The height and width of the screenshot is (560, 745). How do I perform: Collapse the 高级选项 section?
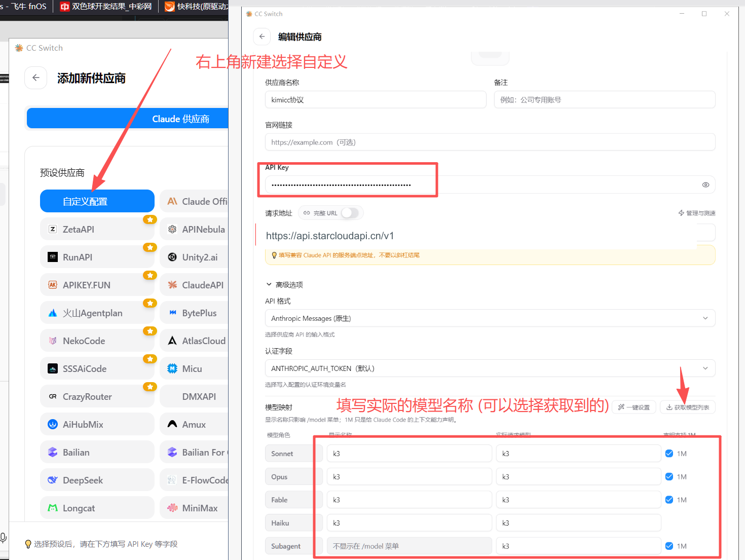(x=284, y=285)
